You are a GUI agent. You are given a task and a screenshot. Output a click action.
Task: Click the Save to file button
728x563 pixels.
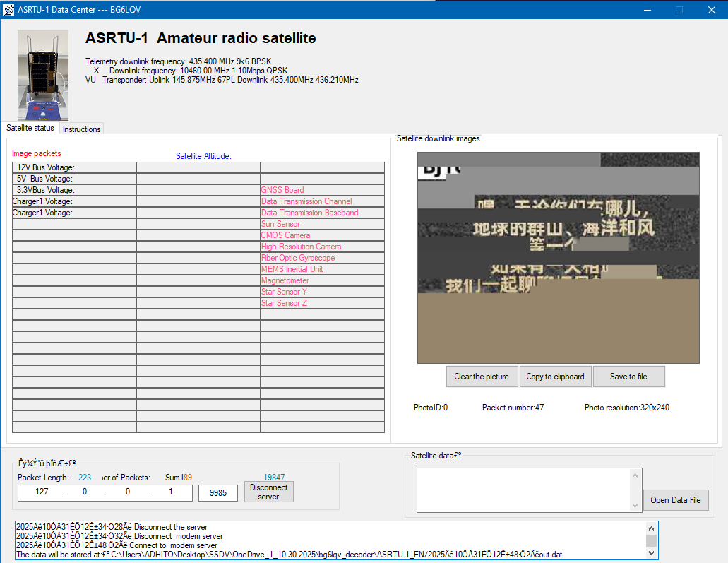(x=628, y=377)
